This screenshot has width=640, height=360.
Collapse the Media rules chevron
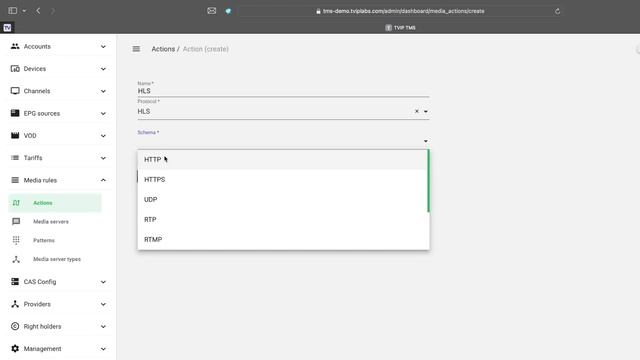(103, 180)
